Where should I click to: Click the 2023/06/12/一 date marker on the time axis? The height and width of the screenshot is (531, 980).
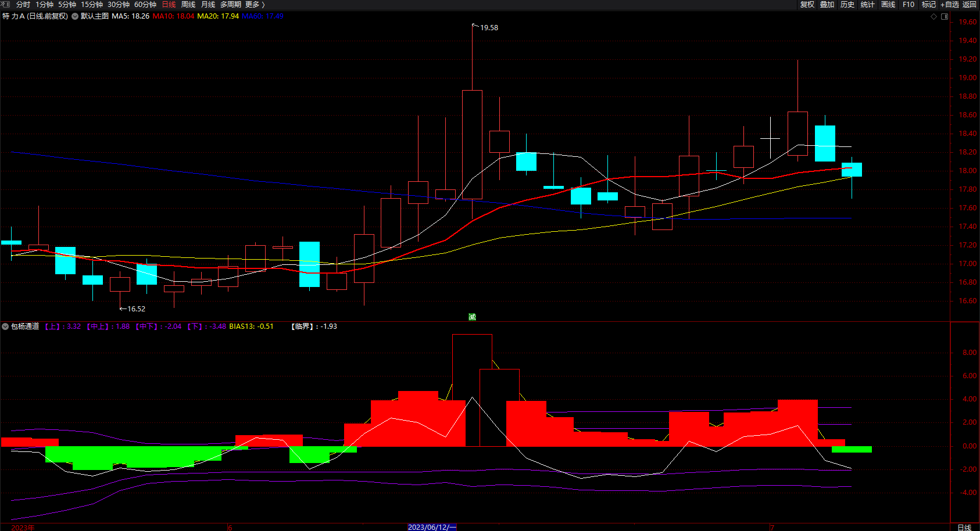click(x=432, y=527)
